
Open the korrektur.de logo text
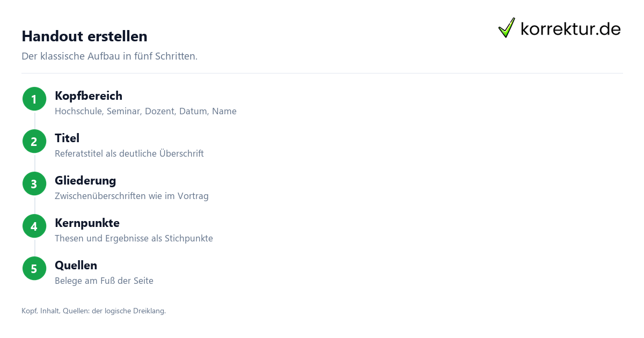tap(570, 29)
